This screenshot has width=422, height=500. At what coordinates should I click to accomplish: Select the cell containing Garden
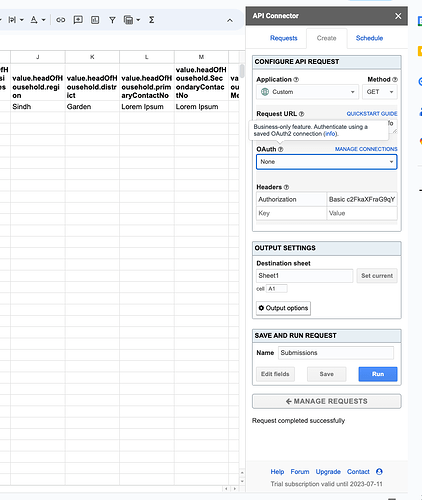coord(92,107)
